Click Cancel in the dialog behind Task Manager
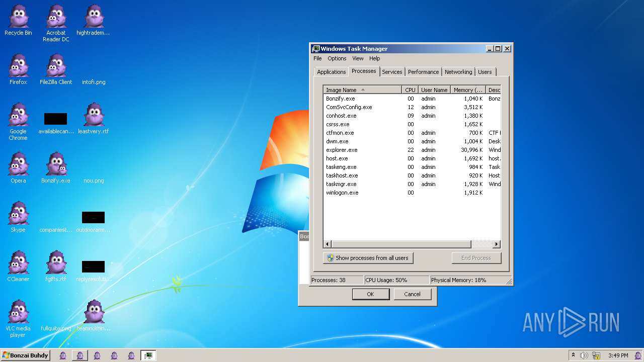This screenshot has height=362, width=644. (x=412, y=294)
